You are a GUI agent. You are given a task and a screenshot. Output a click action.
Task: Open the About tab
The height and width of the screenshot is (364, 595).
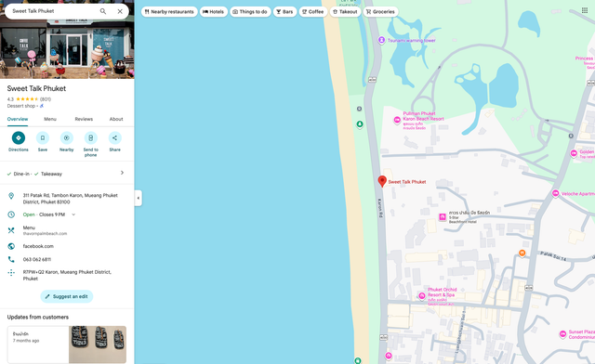[116, 119]
